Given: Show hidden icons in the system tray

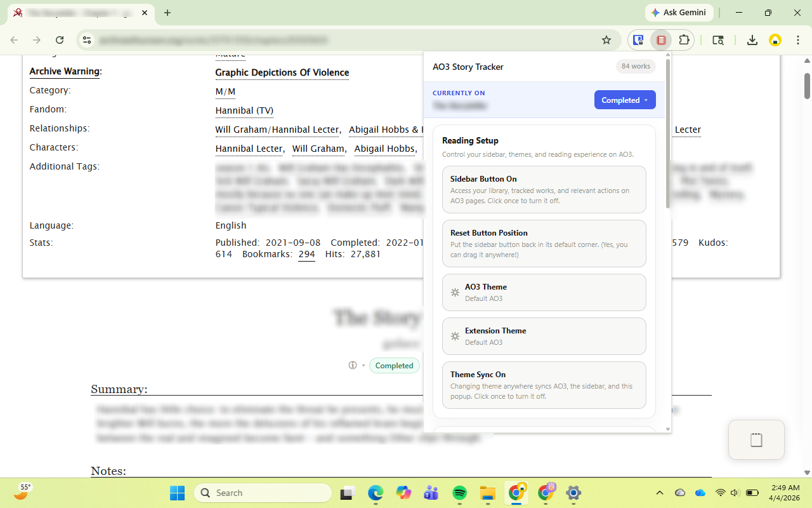Looking at the screenshot, I should pos(660,493).
